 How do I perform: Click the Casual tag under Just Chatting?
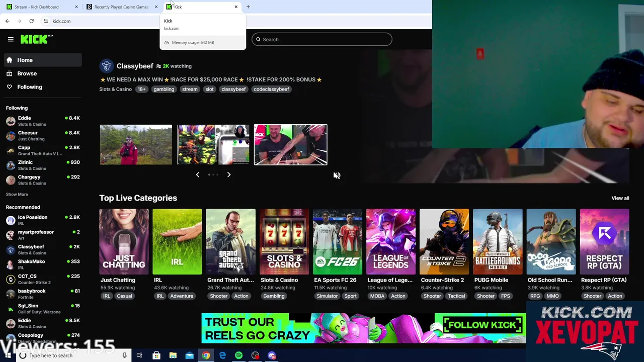[x=124, y=296]
